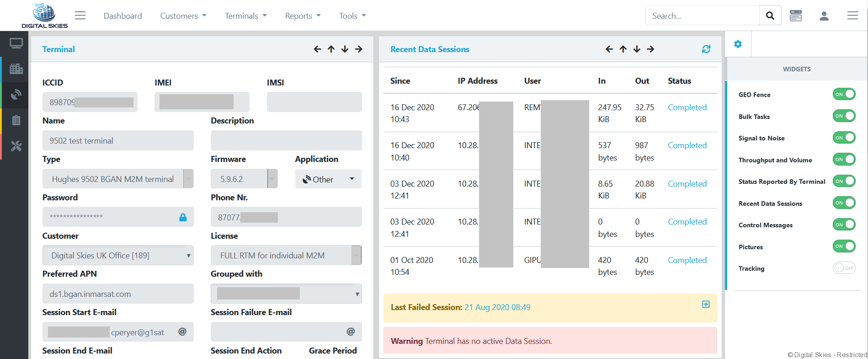
Task: Expand the terminal Type dropdown
Action: point(118,179)
